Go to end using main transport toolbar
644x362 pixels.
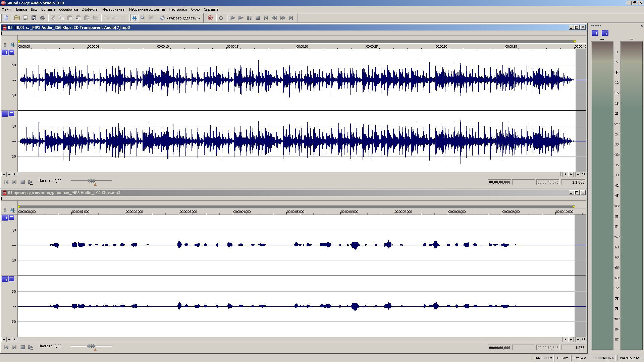[x=291, y=18]
